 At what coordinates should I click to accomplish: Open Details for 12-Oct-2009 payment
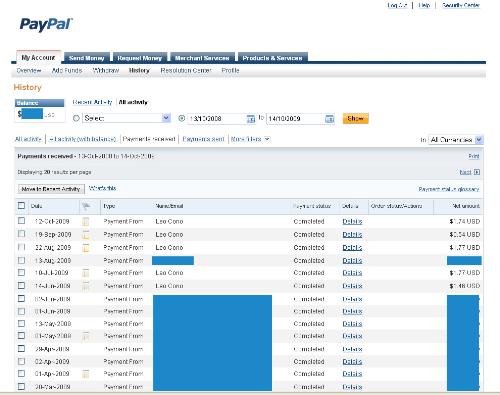pyautogui.click(x=352, y=221)
